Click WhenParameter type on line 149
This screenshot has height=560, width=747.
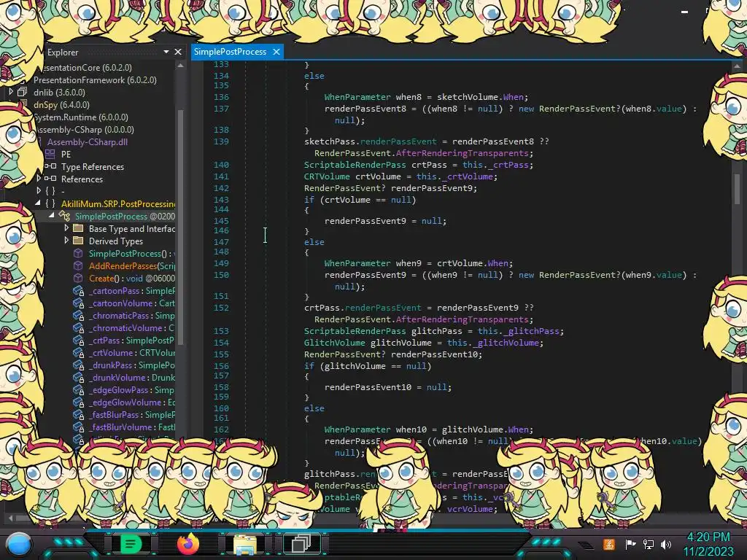[357, 262]
